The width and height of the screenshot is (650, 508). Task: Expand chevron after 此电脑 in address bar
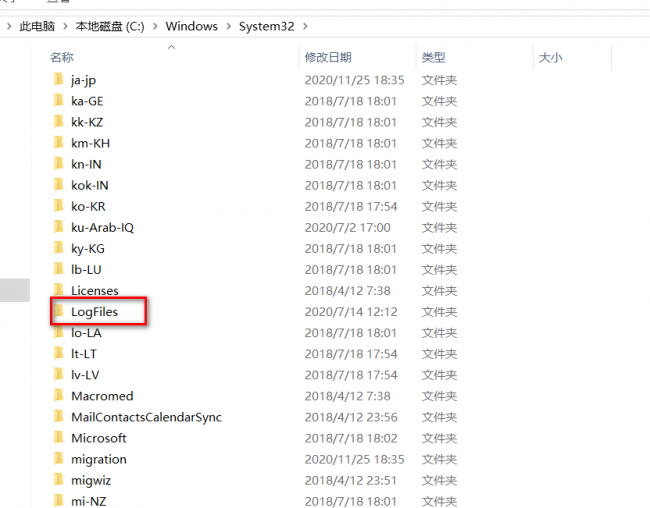click(x=65, y=26)
